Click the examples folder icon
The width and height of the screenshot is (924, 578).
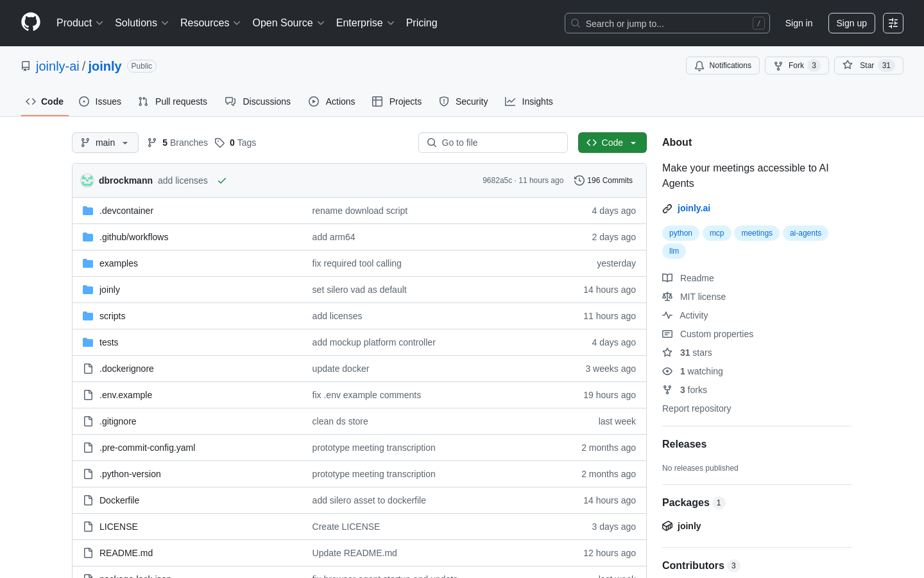[88, 263]
